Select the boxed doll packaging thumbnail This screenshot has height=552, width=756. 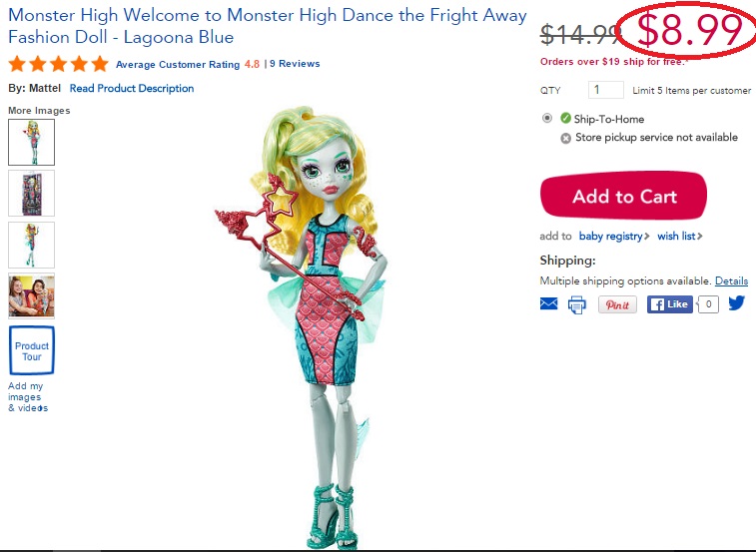(x=31, y=194)
